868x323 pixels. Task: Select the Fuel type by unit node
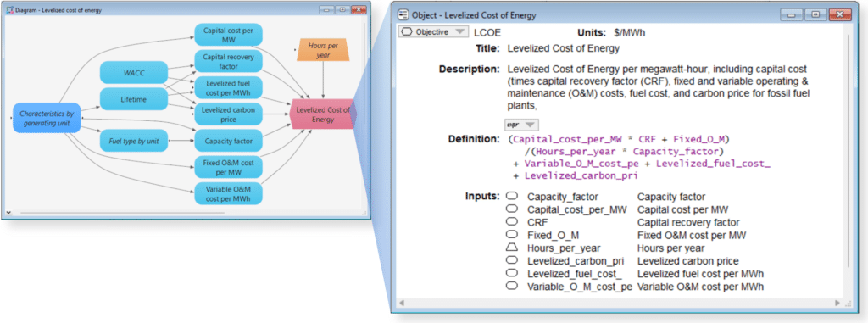(x=133, y=141)
